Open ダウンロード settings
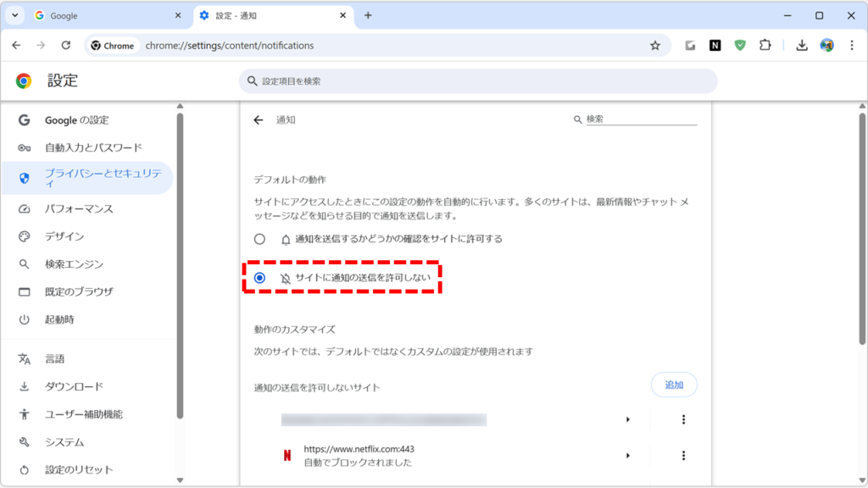This screenshot has height=488, width=868. (87, 386)
